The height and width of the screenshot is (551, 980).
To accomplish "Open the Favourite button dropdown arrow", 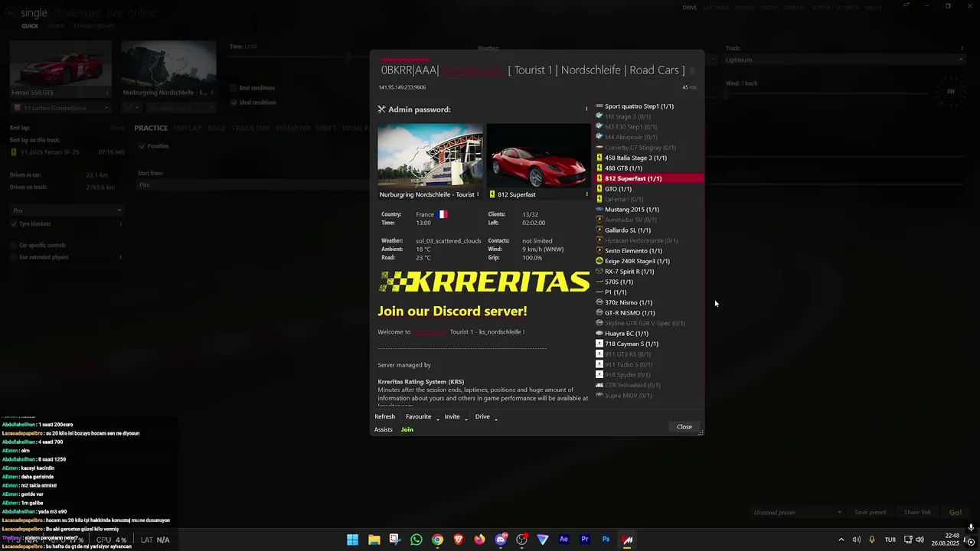I will point(438,418).
